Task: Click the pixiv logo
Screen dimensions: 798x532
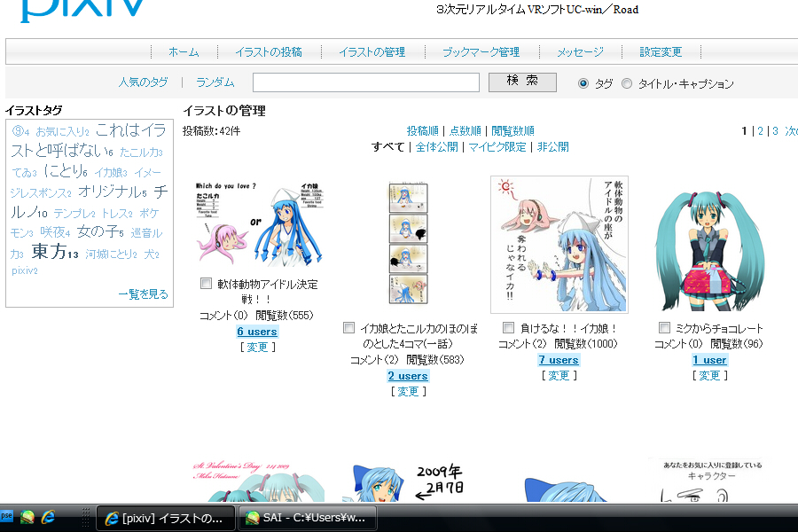Action: (x=83, y=10)
